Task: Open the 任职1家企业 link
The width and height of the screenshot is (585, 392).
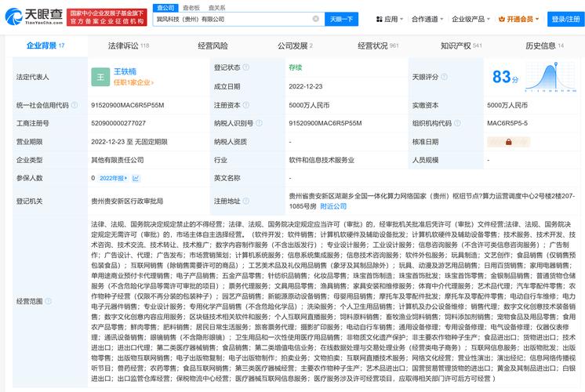Action: tap(133, 82)
